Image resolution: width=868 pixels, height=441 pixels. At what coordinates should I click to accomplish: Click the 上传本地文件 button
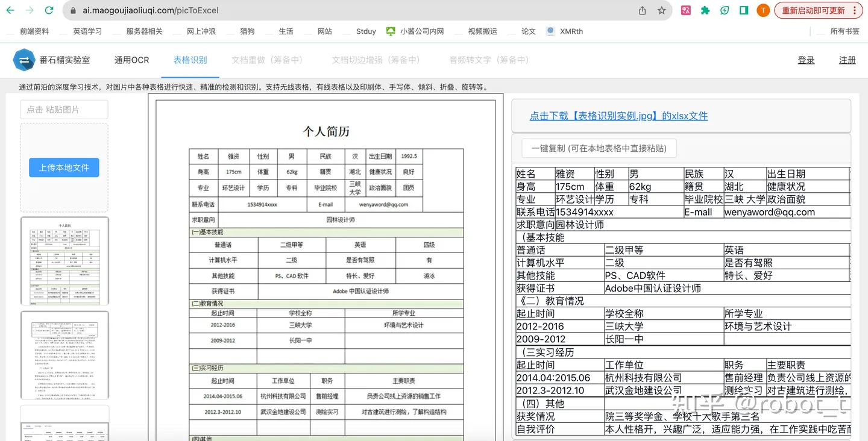pos(64,167)
